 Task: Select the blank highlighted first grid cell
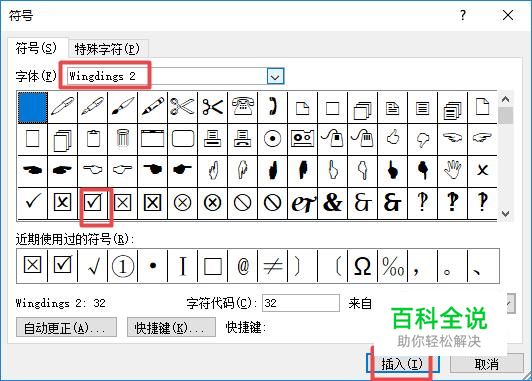[x=33, y=108]
